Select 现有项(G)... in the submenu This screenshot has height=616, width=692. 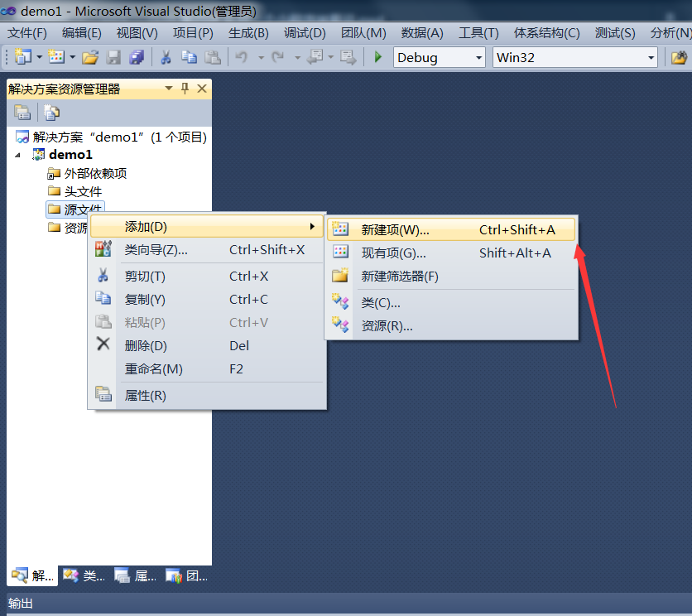tap(451, 253)
